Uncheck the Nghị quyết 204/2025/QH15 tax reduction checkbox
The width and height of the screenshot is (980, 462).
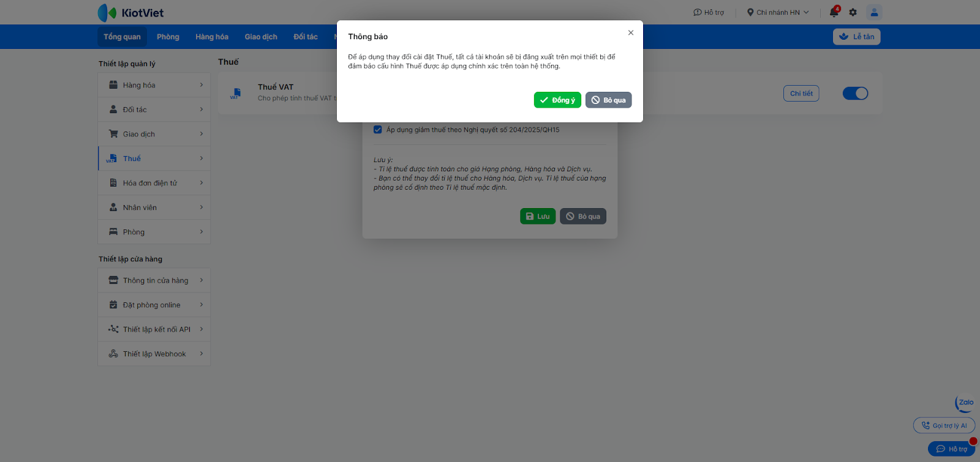pyautogui.click(x=378, y=130)
